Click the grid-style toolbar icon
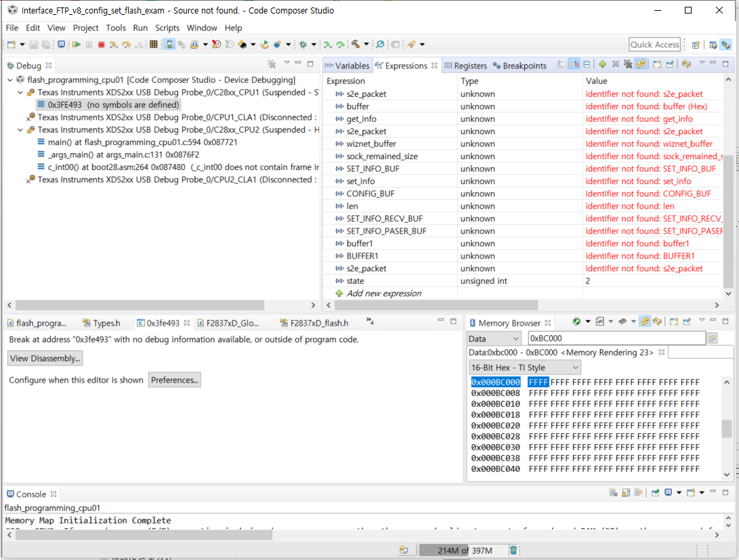Screen dimensions: 739x560 (154, 44)
